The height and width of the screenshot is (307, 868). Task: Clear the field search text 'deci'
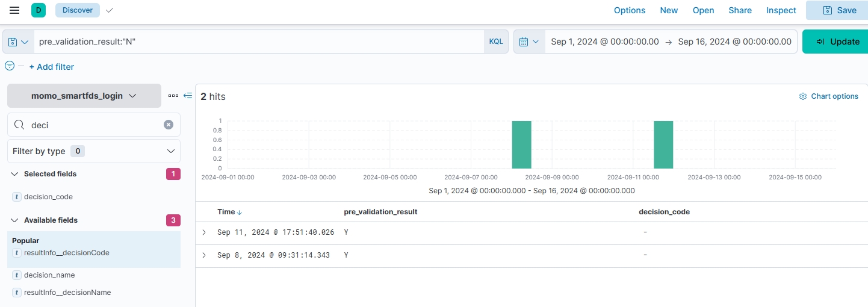(x=169, y=125)
